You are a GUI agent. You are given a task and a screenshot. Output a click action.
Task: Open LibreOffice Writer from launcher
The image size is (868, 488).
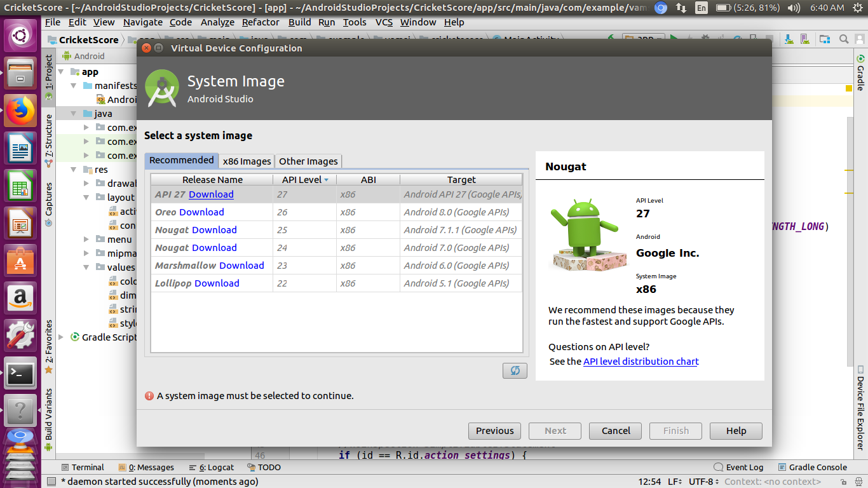pos(20,149)
